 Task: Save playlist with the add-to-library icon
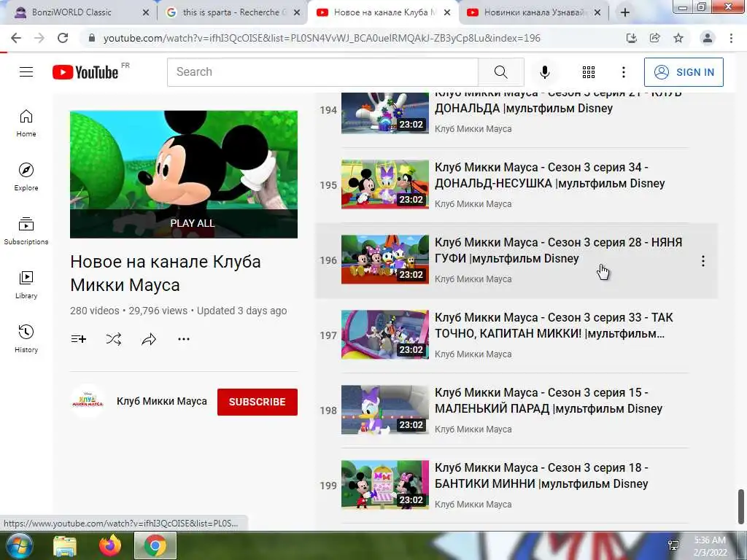79,339
